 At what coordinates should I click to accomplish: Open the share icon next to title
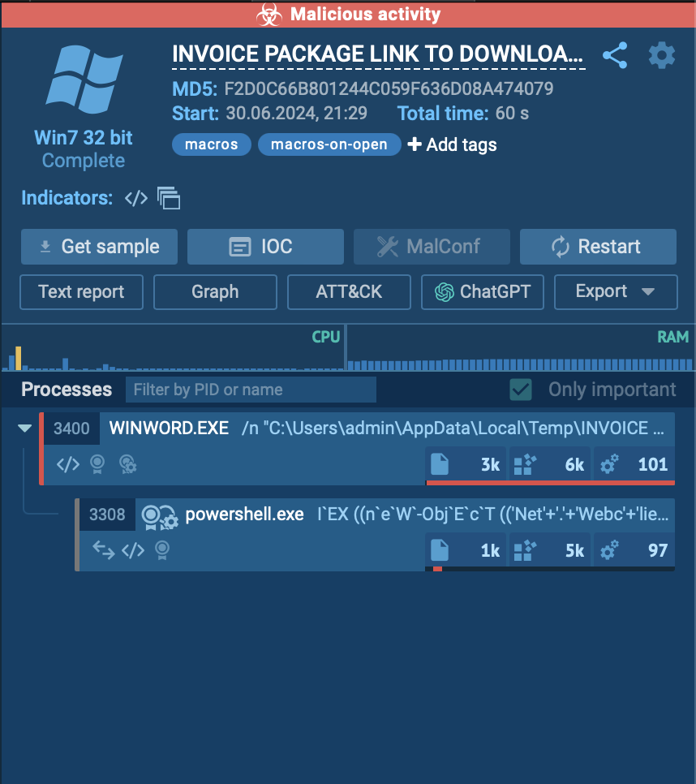click(615, 55)
